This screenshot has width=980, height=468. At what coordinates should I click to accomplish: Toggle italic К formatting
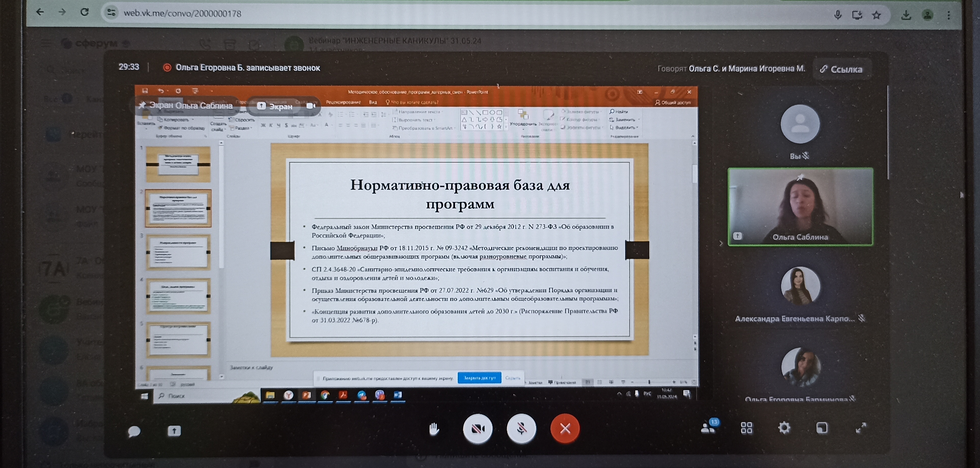[x=271, y=125]
